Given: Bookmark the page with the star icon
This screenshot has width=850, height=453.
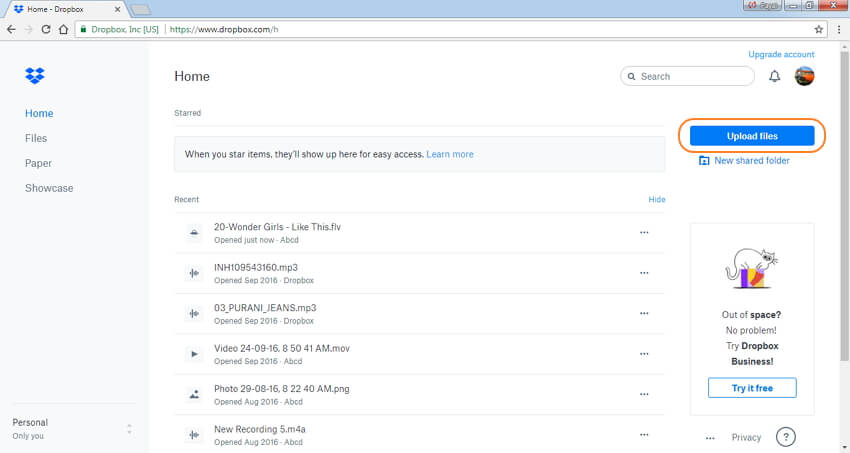Looking at the screenshot, I should (x=819, y=30).
